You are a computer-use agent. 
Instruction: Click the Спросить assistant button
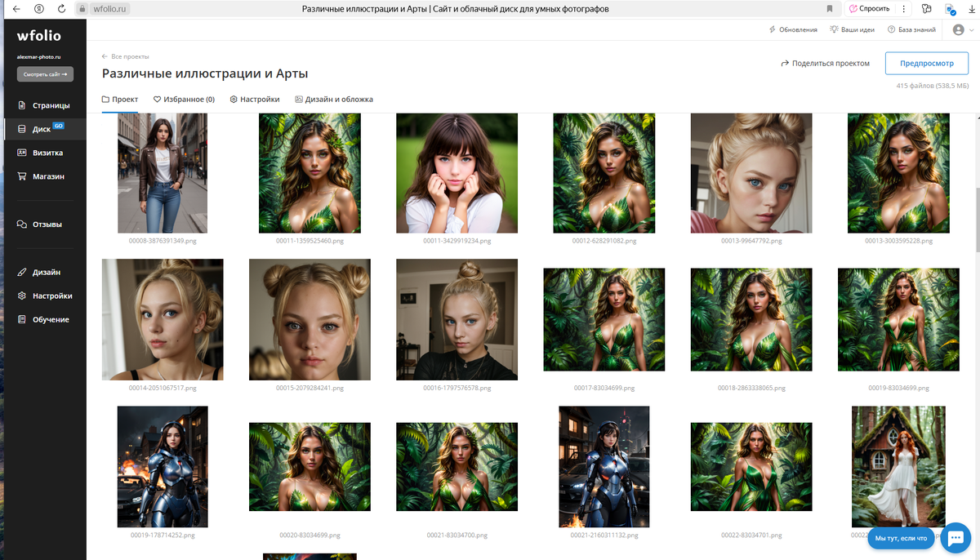[869, 9]
